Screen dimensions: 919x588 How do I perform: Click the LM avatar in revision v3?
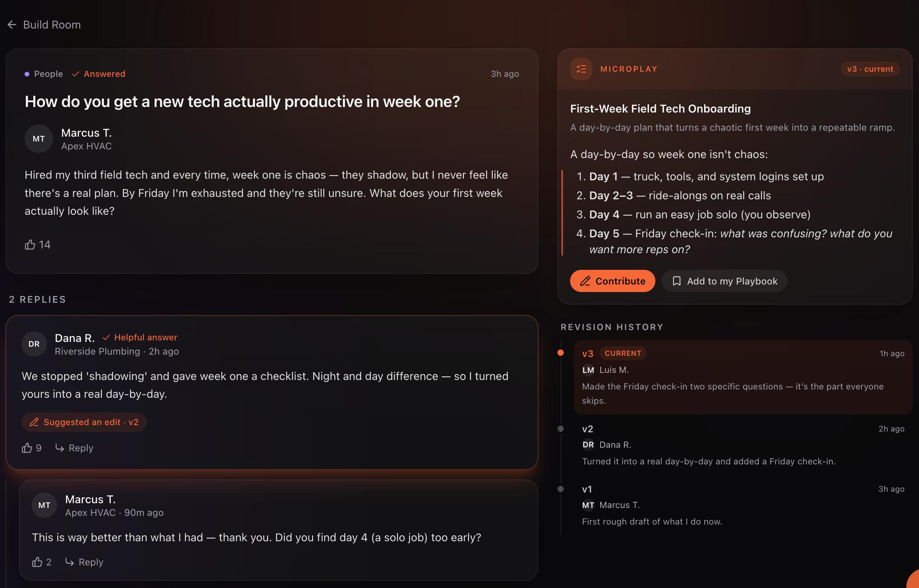coord(588,370)
